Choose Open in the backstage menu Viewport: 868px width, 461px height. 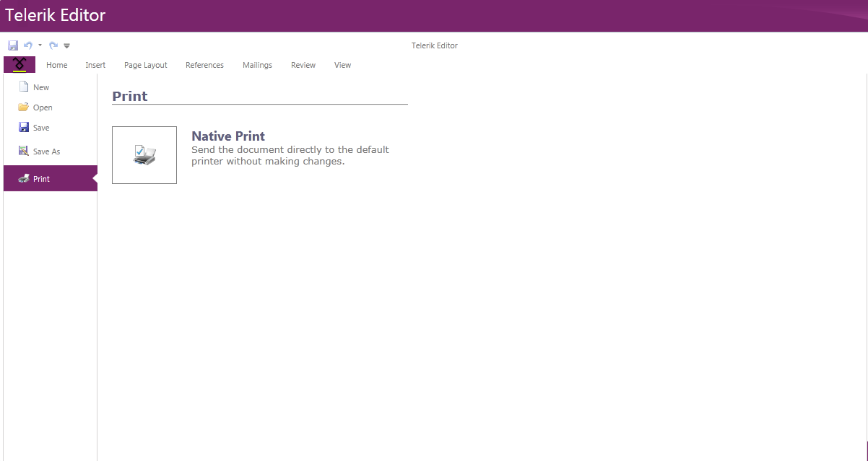(51, 107)
